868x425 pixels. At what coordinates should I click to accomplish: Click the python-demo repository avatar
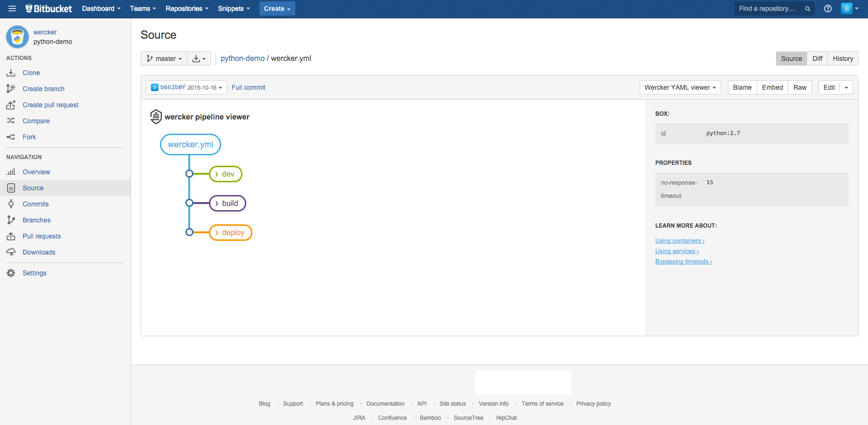(17, 37)
